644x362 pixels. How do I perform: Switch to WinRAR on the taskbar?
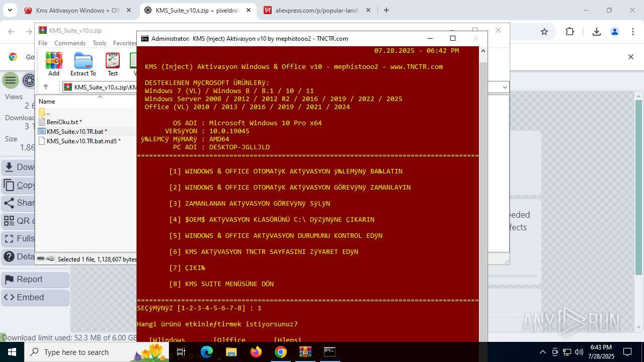tap(305, 352)
